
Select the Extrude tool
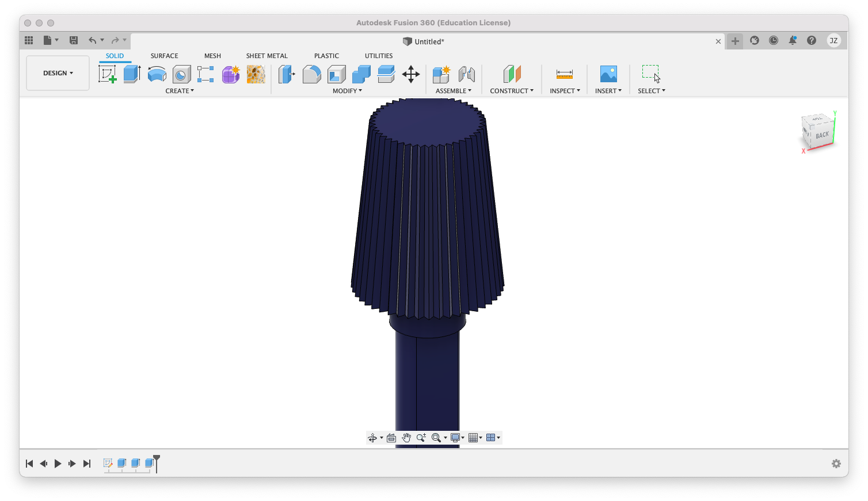click(132, 74)
